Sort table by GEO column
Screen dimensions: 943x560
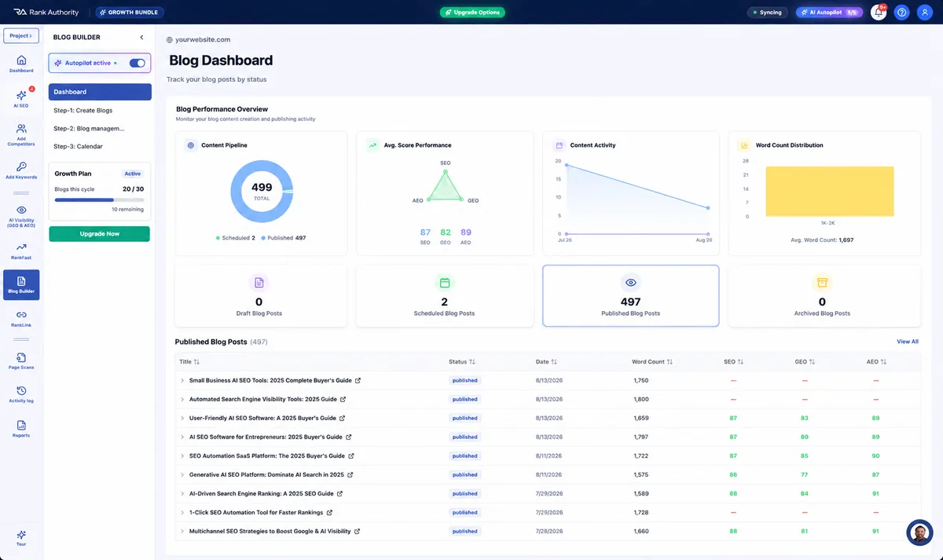805,362
